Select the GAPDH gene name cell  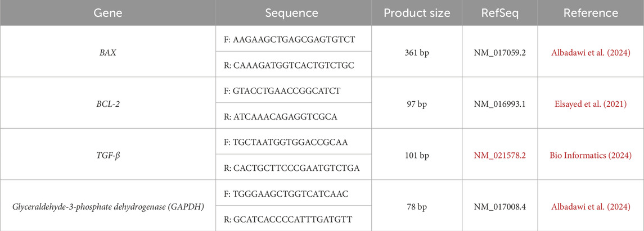[107, 205]
